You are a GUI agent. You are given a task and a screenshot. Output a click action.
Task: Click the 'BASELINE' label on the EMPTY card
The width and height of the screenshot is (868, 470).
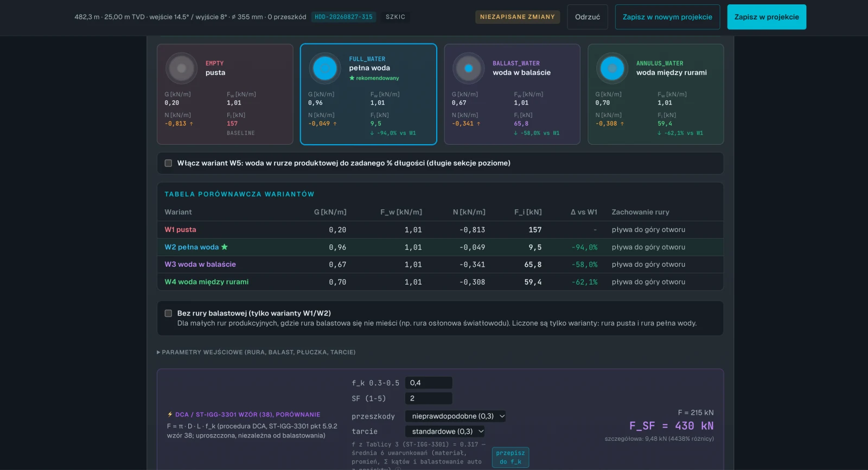pos(241,133)
